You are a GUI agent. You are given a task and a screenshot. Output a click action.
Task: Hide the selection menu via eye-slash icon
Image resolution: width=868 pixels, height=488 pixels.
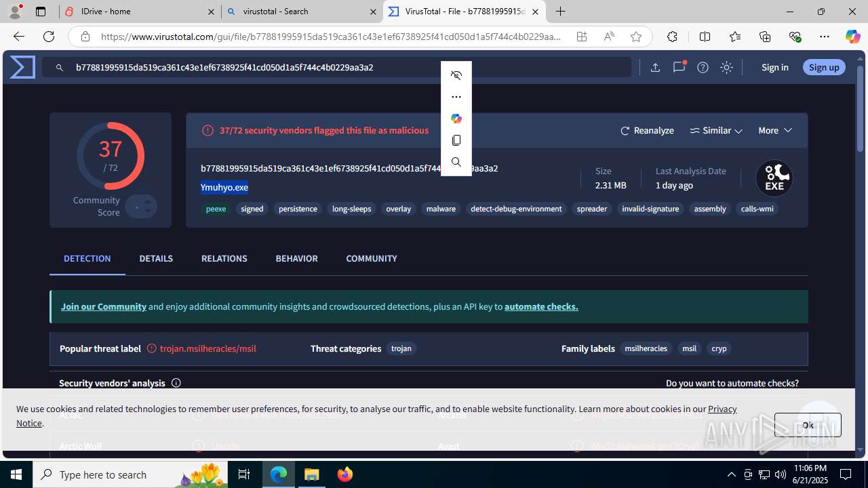pyautogui.click(x=456, y=75)
